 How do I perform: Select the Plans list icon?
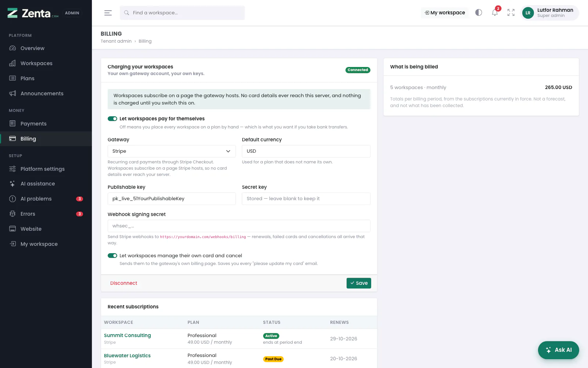(x=12, y=78)
